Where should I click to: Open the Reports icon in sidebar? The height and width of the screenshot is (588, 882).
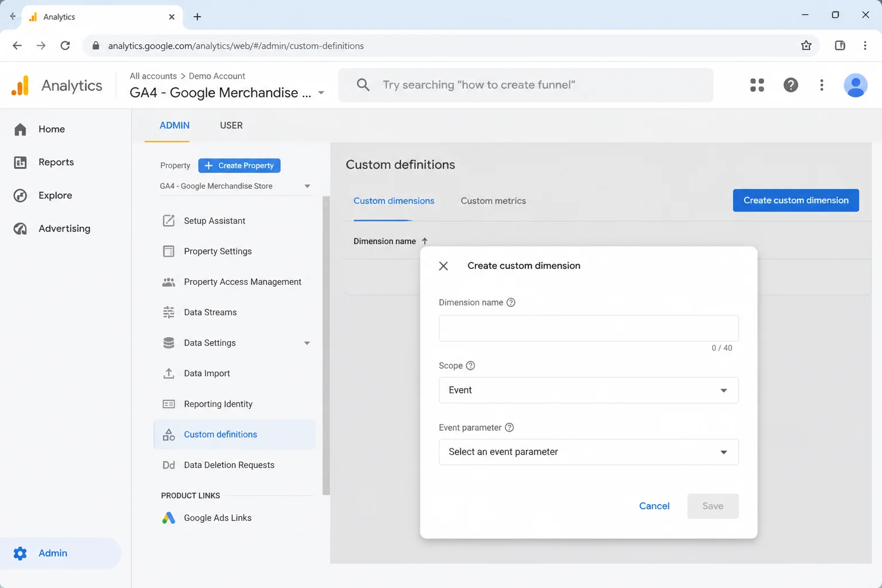[x=20, y=163]
